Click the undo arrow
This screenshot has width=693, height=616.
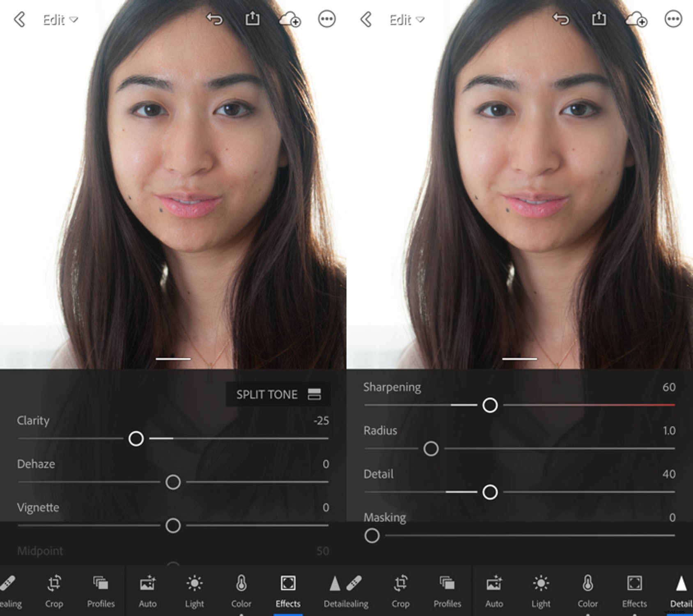point(213,20)
